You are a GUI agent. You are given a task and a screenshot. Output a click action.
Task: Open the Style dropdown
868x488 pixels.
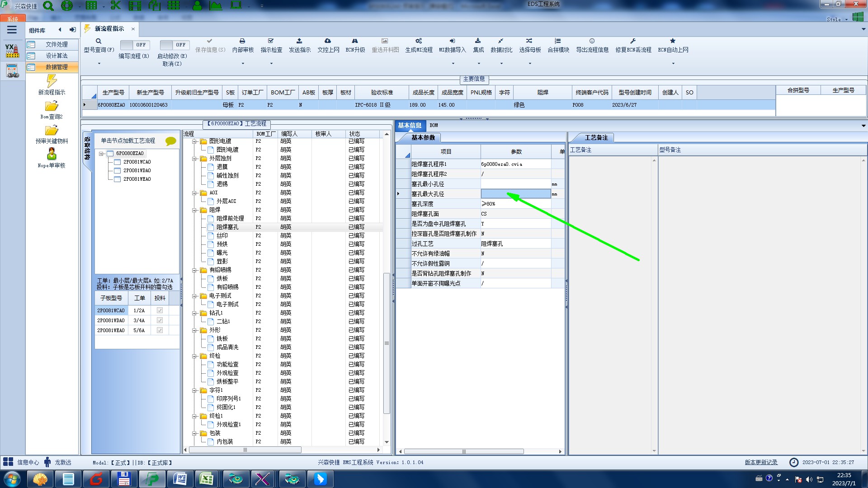tap(837, 19)
